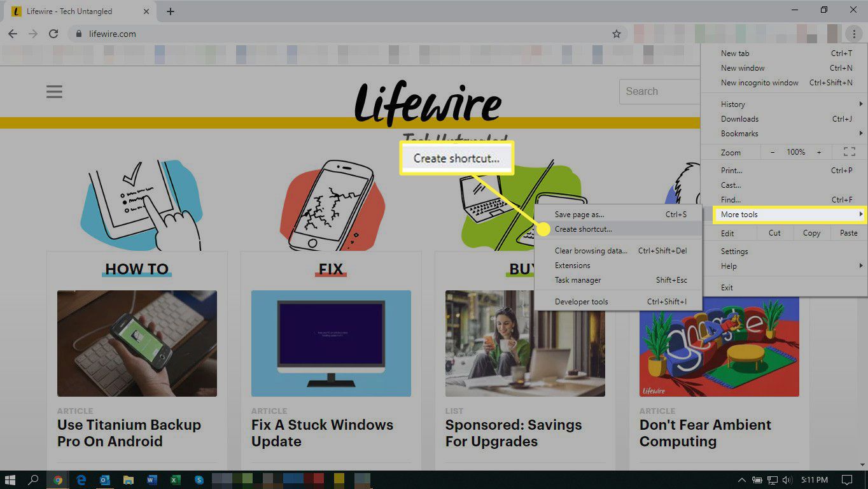Open Use Titanium Backup Pro On Android
Image resolution: width=868 pixels, height=489 pixels.
click(129, 433)
